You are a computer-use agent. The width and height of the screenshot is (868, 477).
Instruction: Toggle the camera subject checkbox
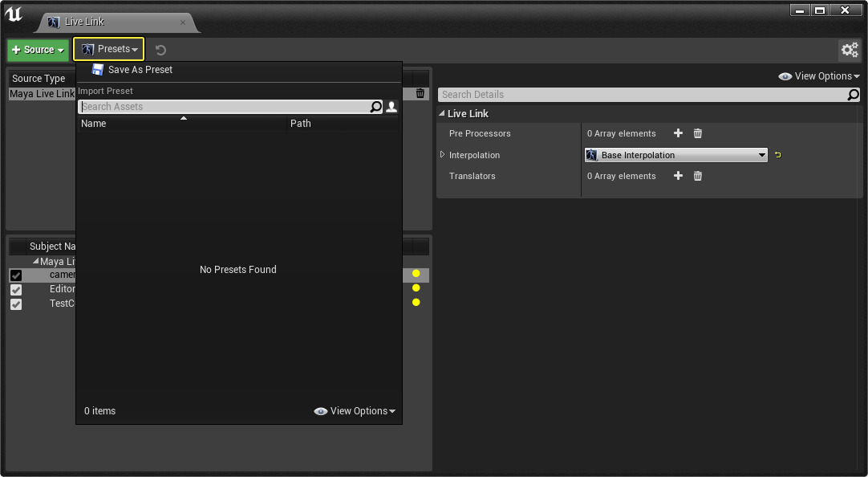click(16, 275)
